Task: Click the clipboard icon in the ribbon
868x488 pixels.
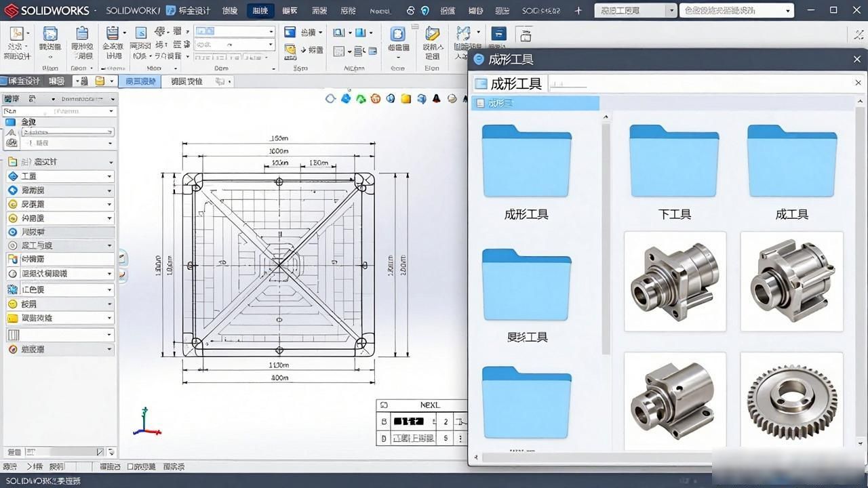Action: pyautogui.click(x=82, y=34)
